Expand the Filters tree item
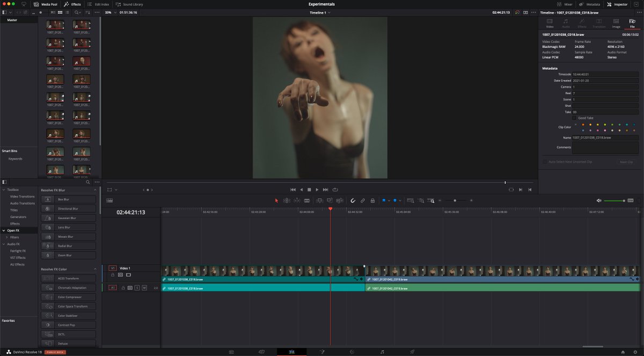 click(x=6, y=237)
